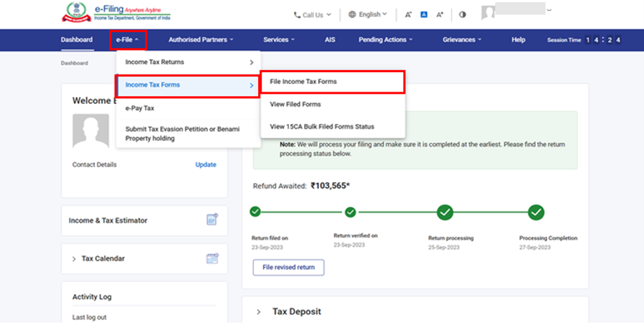Screen dimensions: 644x329
Task: Click the welcome card profile picture
Action: point(91,131)
